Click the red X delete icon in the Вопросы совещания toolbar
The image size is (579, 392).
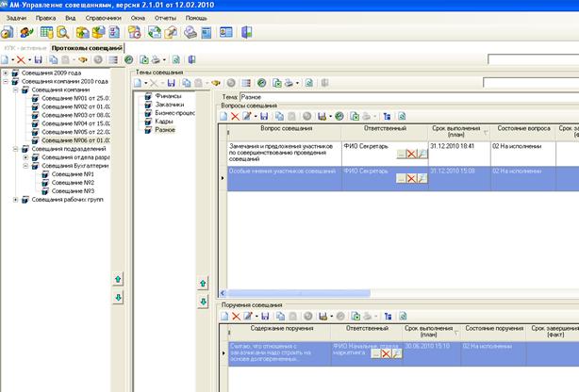point(236,115)
